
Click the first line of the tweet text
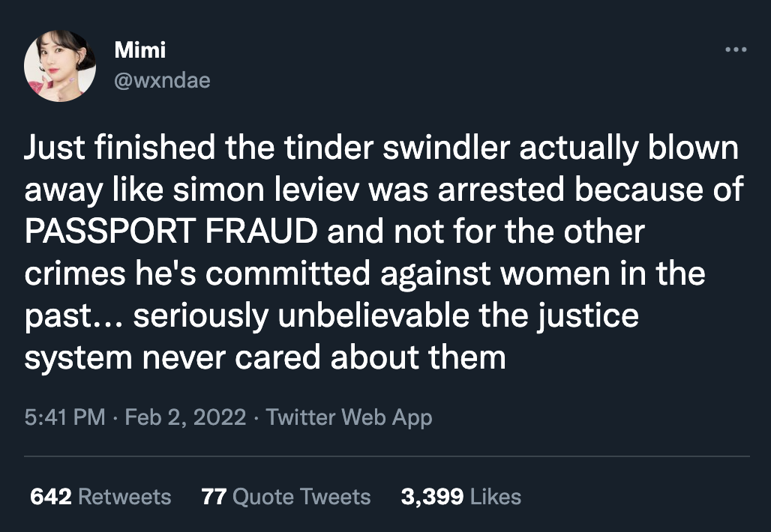(381, 147)
